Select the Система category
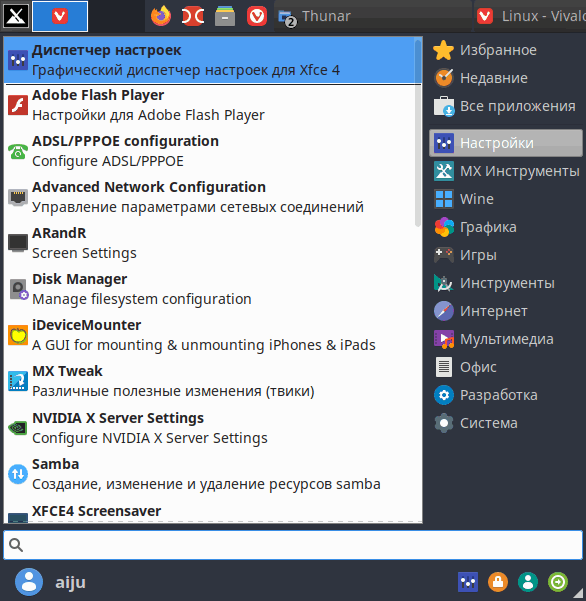Viewport: 586px width, 601px height. click(506, 423)
